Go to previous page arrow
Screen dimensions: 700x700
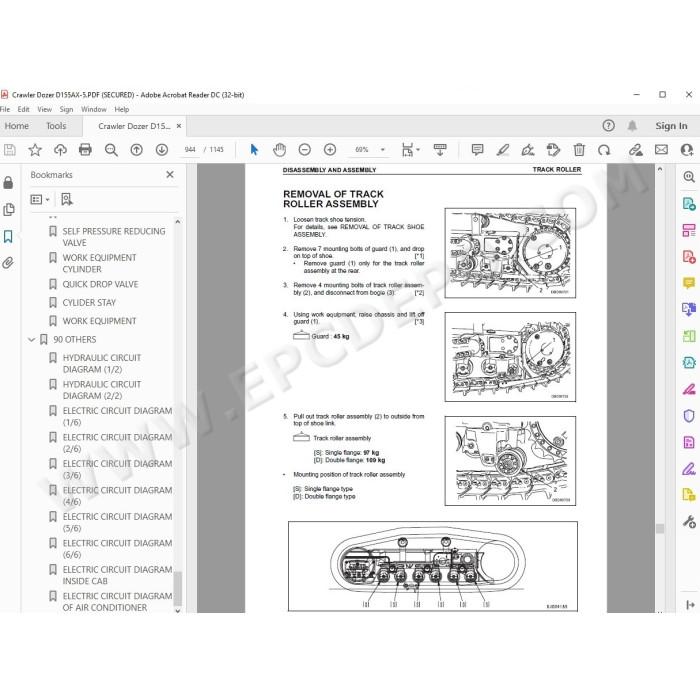click(137, 150)
